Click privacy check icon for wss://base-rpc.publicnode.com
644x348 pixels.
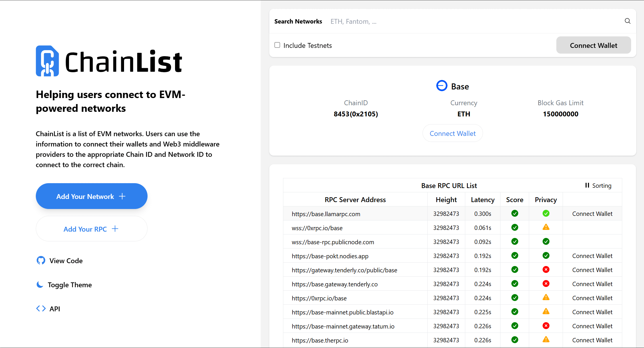pos(546,241)
